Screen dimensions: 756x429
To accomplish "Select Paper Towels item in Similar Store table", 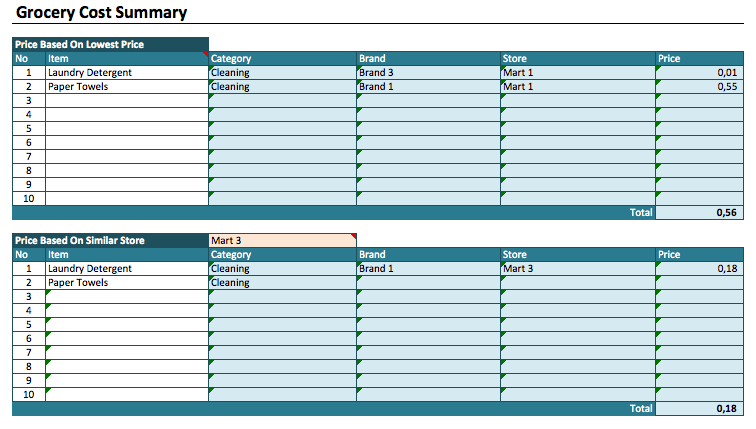I will click(127, 283).
